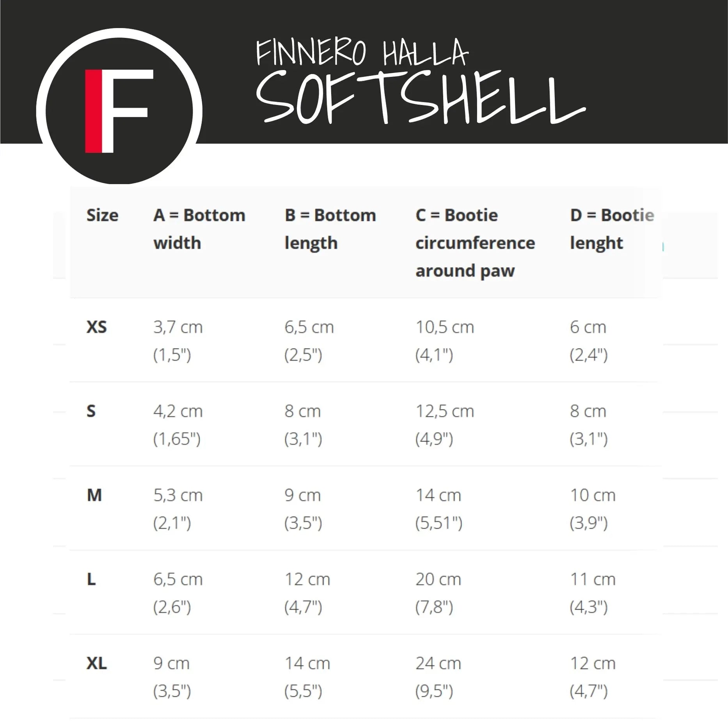728x727 pixels.
Task: Select the XS size row label
Action: [96, 327]
